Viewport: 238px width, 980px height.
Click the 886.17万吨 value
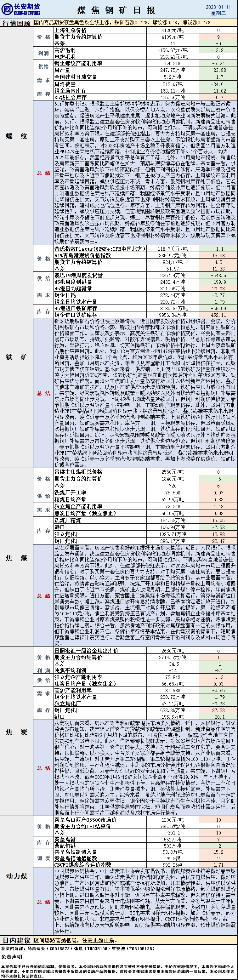point(173,541)
